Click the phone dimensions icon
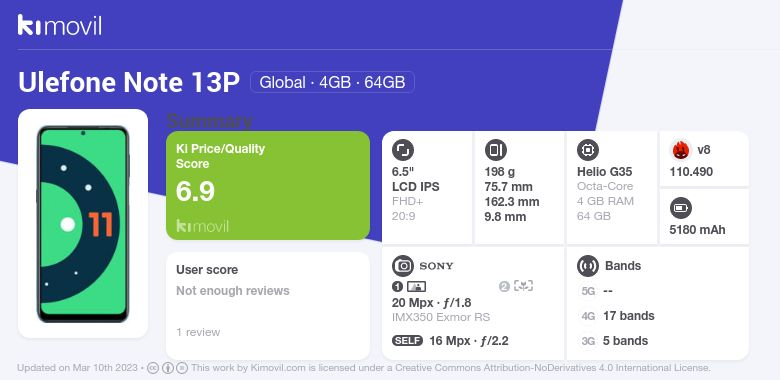The height and width of the screenshot is (380, 780). click(x=495, y=150)
